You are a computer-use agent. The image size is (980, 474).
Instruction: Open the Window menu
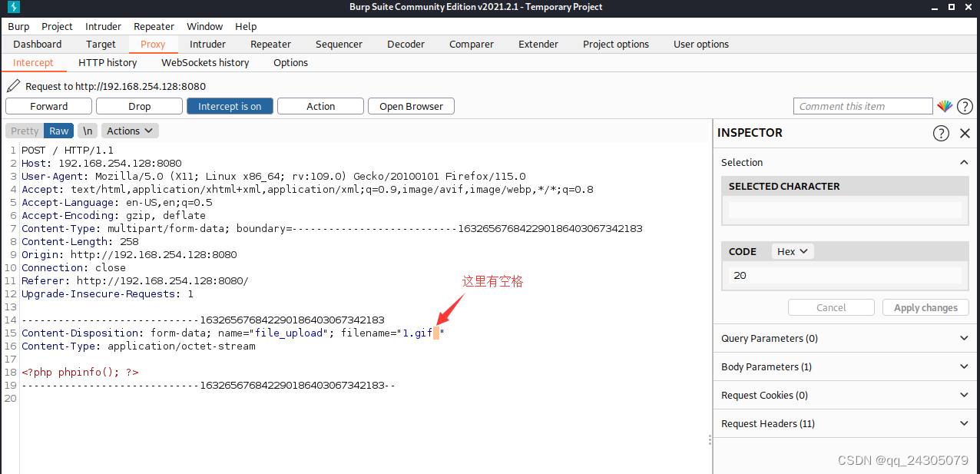click(x=204, y=26)
